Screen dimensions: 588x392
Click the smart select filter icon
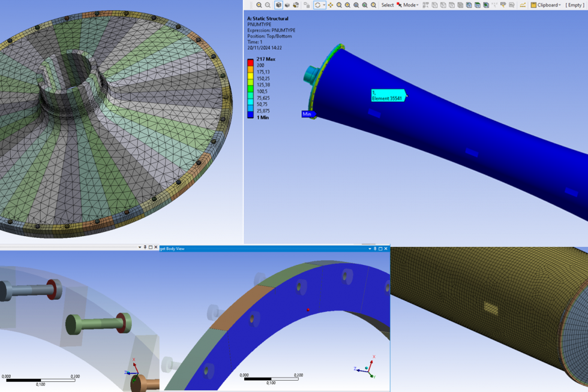425,5
